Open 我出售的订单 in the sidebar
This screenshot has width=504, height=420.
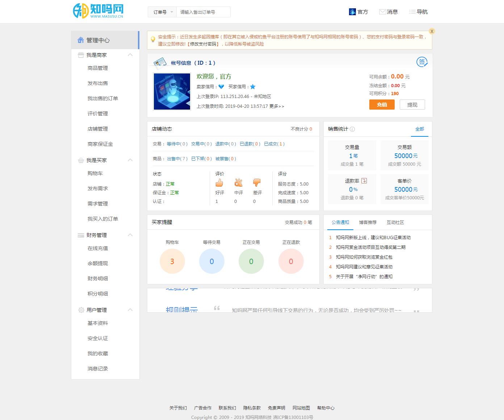click(x=103, y=98)
